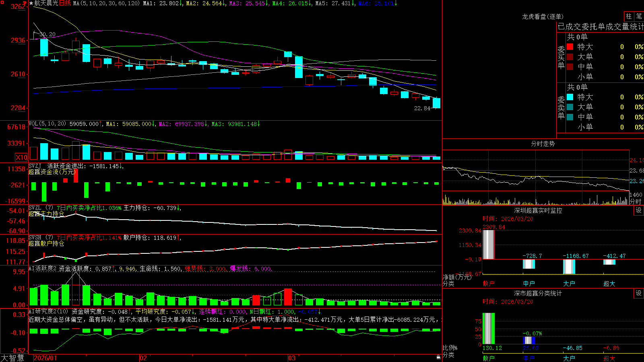This screenshot has height=362, width=644.
Task: Click the -412.47 超大 bar in 实时监控
Action: 609,262
